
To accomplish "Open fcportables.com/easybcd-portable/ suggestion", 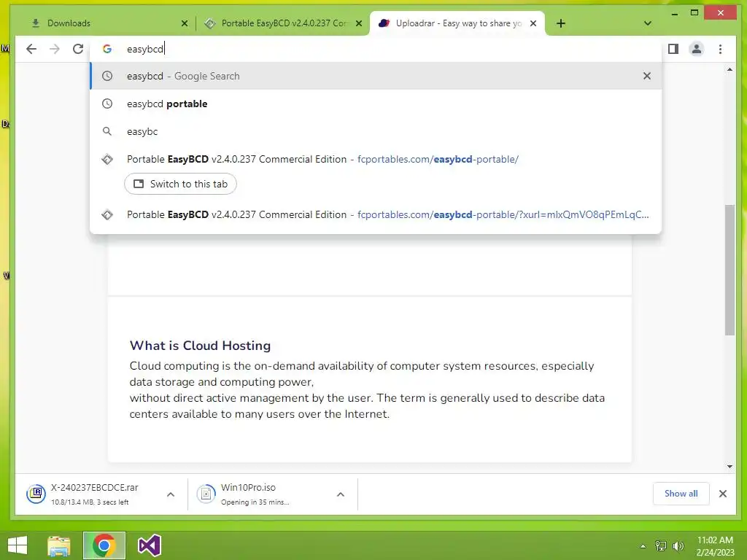I will pyautogui.click(x=376, y=160).
